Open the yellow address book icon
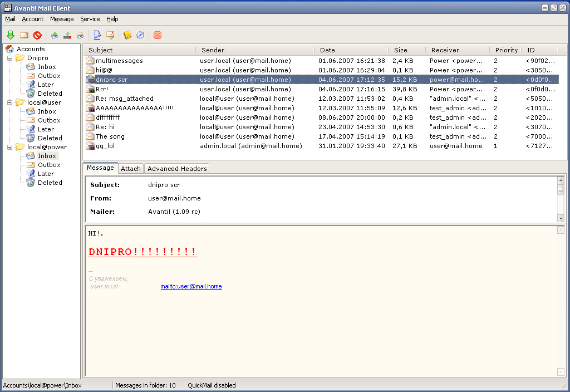The width and height of the screenshot is (570, 392). (x=127, y=35)
